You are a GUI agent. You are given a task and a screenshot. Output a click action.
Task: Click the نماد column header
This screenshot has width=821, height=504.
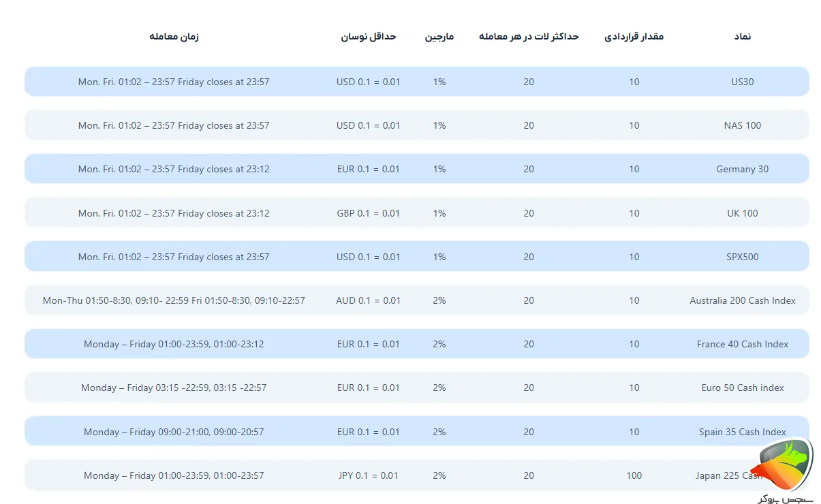tap(742, 37)
